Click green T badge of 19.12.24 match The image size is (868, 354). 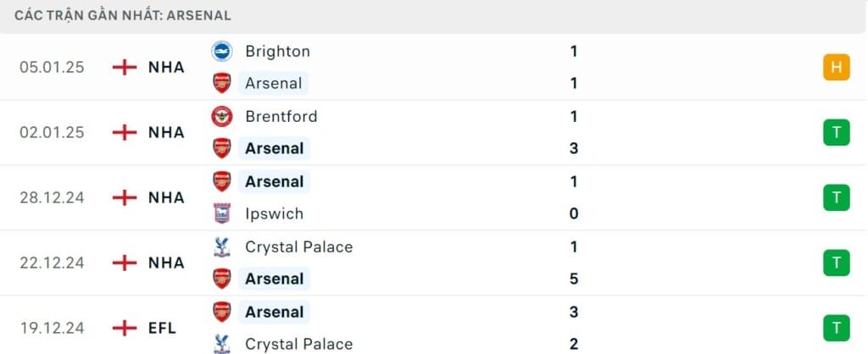coord(836,328)
